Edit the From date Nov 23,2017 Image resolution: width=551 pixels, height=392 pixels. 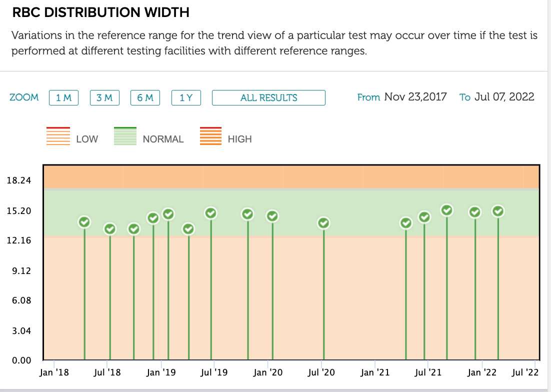point(415,96)
